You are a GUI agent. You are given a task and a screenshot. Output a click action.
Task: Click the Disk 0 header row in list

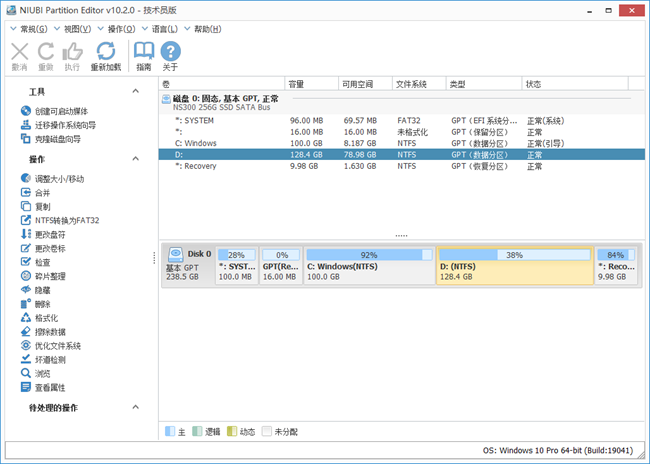(x=401, y=103)
